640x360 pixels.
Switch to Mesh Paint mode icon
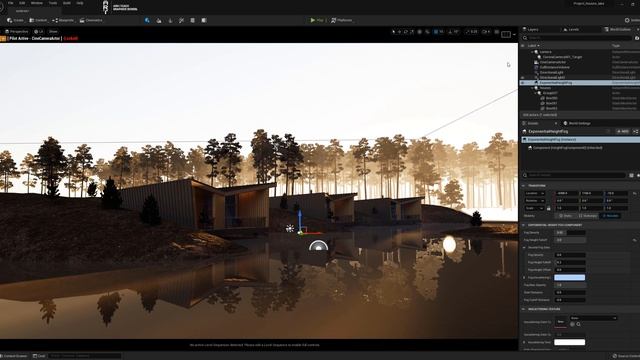coord(181,20)
